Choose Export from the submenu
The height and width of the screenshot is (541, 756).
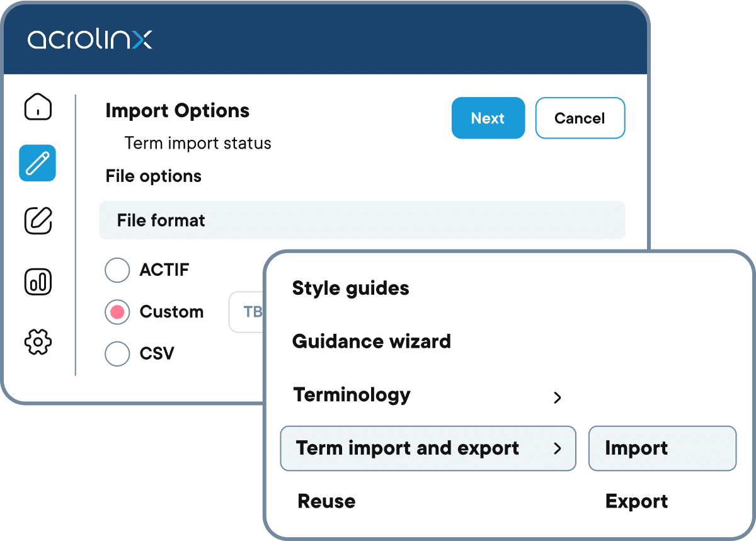coord(636,501)
